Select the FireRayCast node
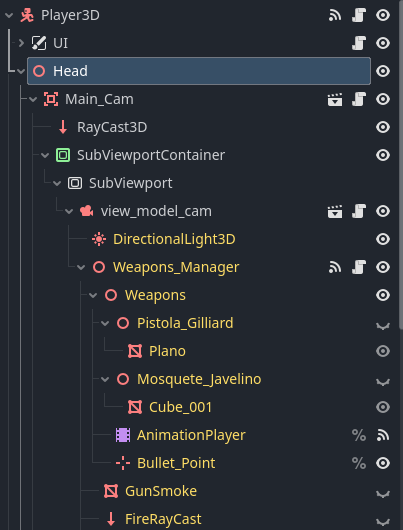This screenshot has width=403, height=530. click(x=163, y=519)
